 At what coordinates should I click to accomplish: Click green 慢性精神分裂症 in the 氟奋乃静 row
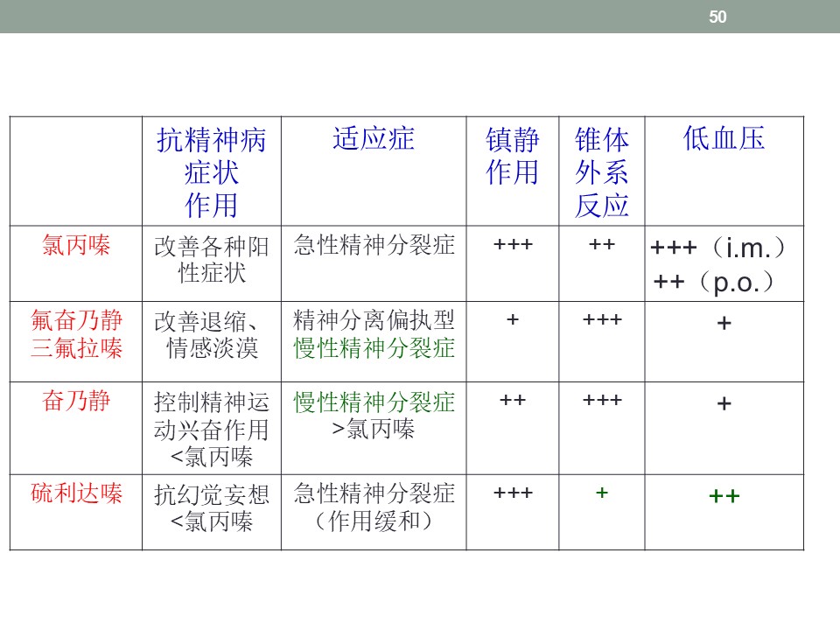click(374, 348)
